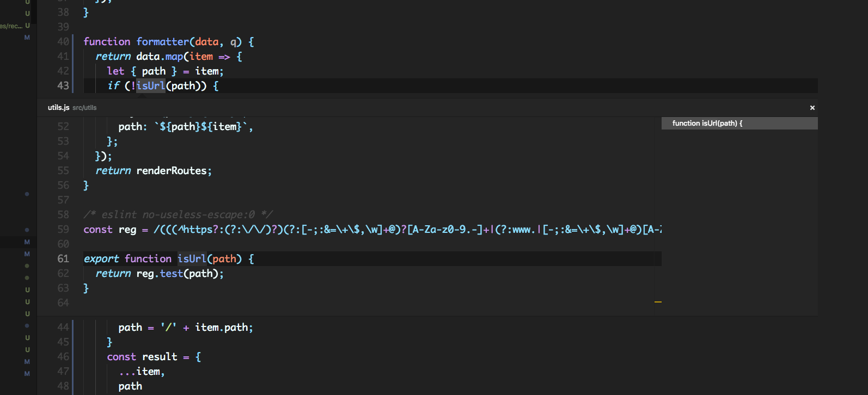Click the yellow change dot beside line 57
Viewport: 868px width, 395px height.
point(27,194)
